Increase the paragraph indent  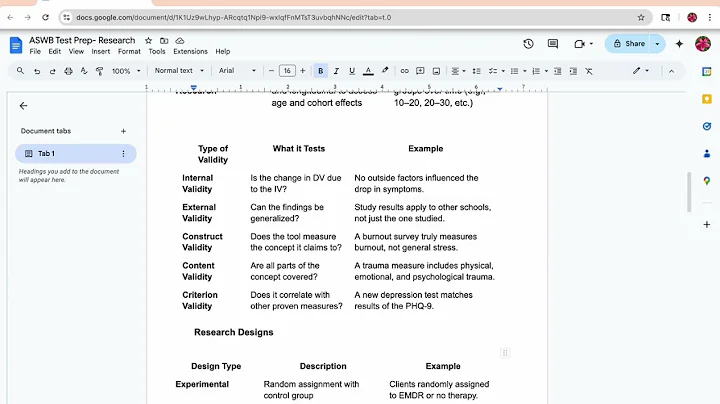[x=573, y=71]
